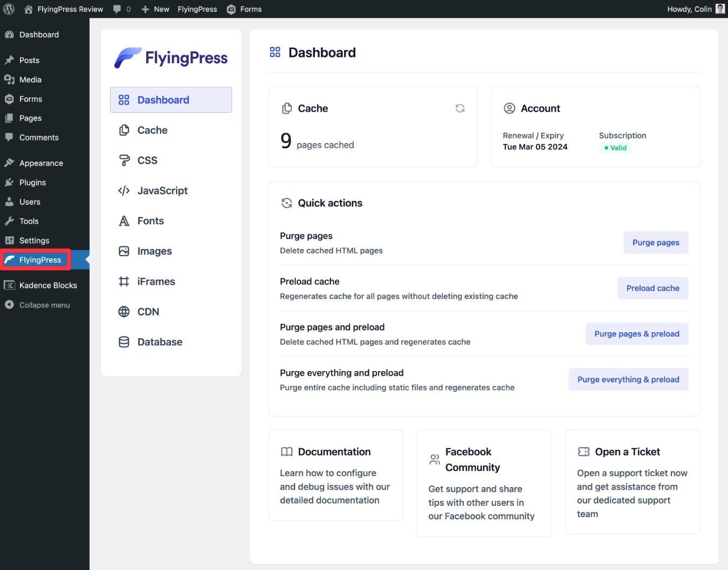The height and width of the screenshot is (570, 728).
Task: Click the Documentation book icon
Action: 287,451
